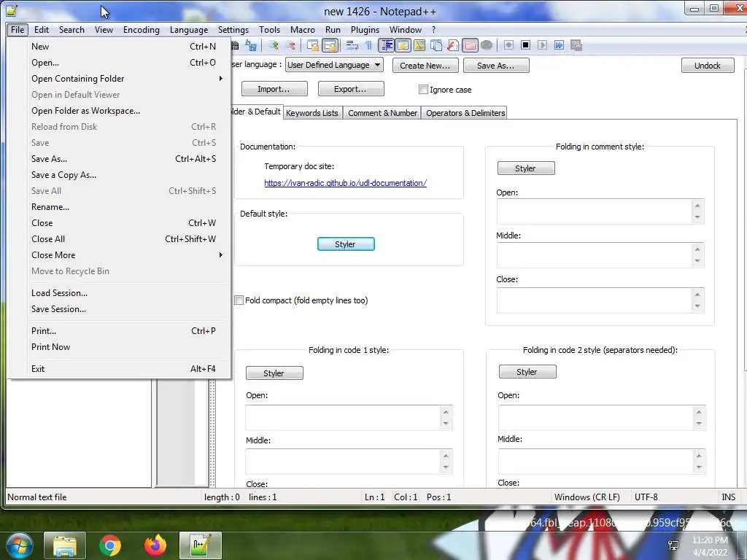Viewport: 747px width, 560px height.
Task: Click the Stop Recording macro icon
Action: tap(525, 45)
